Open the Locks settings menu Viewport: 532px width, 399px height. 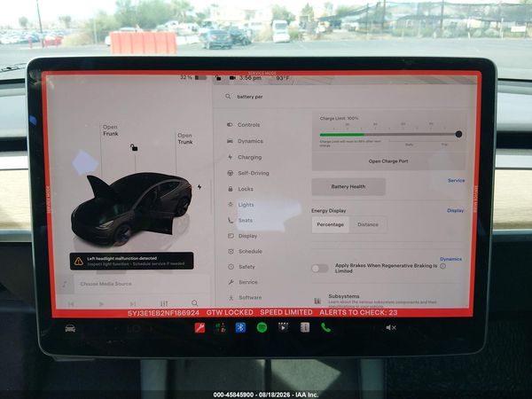pyautogui.click(x=240, y=189)
